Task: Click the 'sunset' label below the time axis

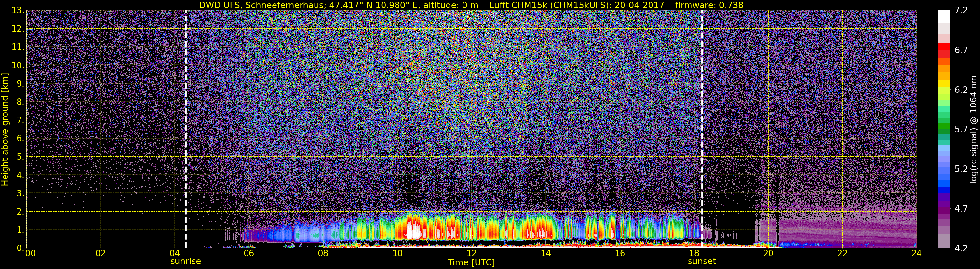Action: coord(702,262)
